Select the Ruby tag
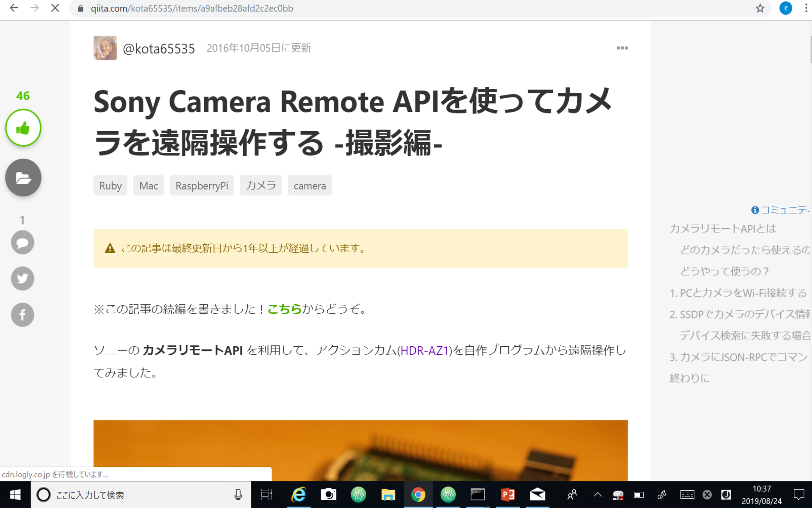The image size is (812, 508). click(x=110, y=185)
